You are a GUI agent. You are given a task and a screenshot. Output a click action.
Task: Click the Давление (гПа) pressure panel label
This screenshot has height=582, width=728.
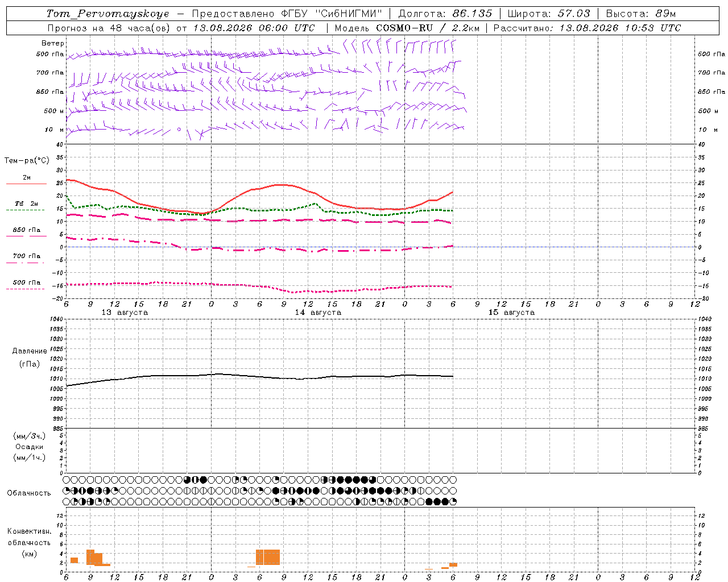point(30,357)
